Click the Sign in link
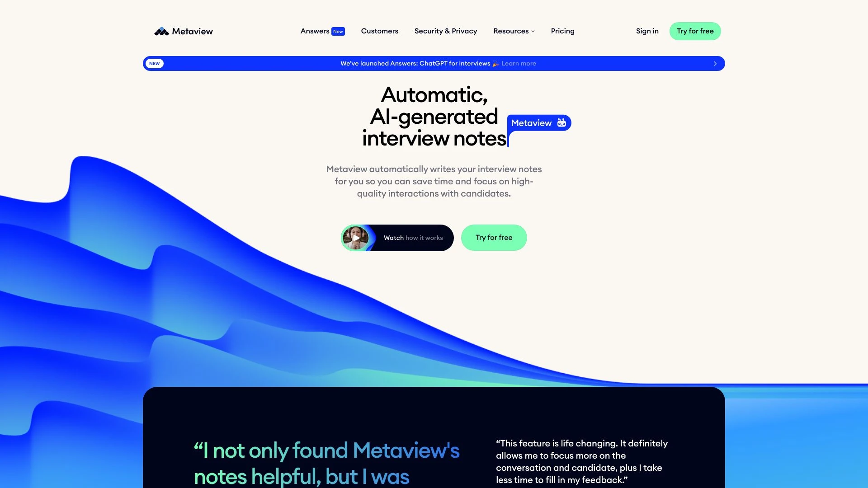 (647, 31)
